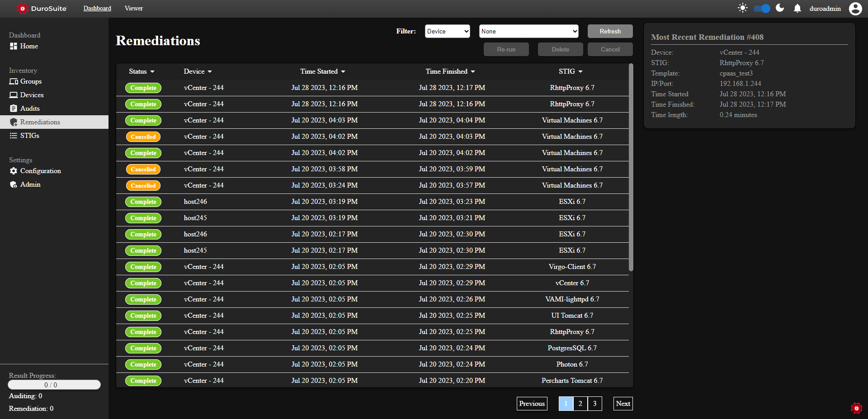
Task: Open the None filter value dropdown
Action: tap(528, 31)
